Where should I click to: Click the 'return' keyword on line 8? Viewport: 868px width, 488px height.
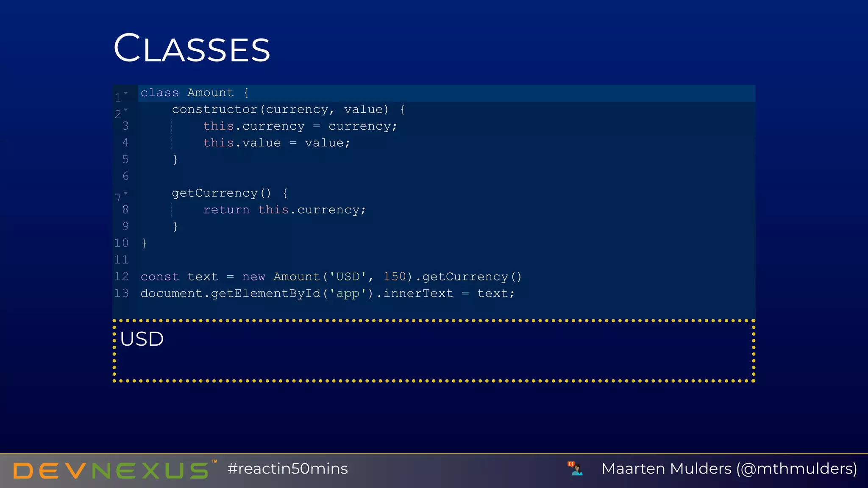(226, 210)
